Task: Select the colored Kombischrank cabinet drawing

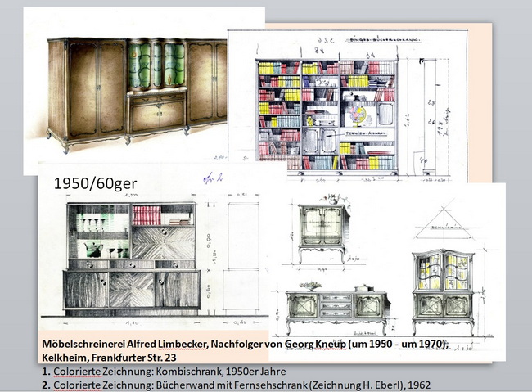Action: tap(137, 95)
